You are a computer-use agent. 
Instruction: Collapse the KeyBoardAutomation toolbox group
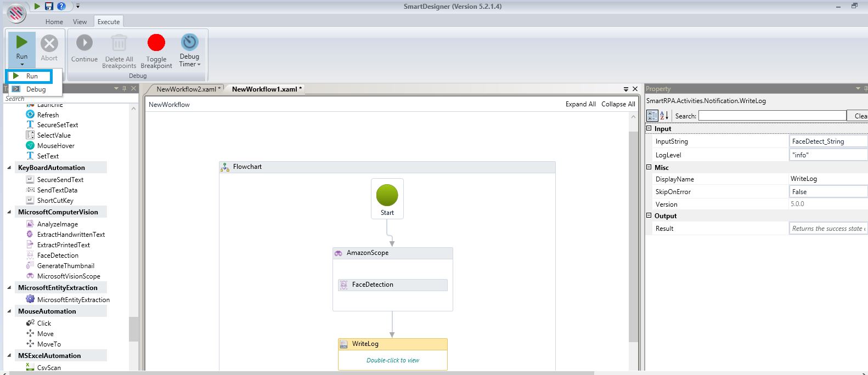[x=9, y=168]
